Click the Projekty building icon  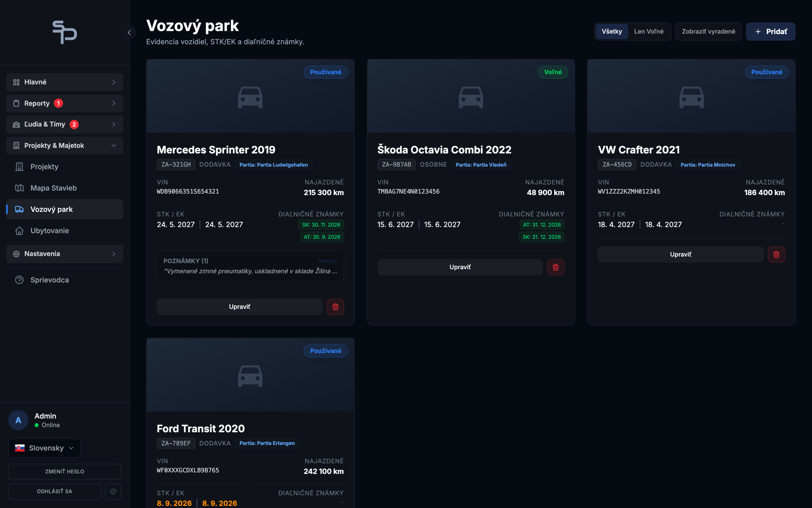(19, 167)
